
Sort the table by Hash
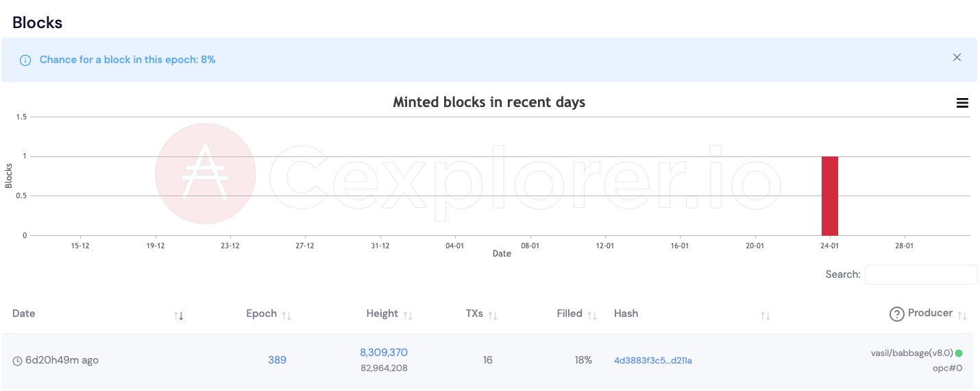point(765,316)
